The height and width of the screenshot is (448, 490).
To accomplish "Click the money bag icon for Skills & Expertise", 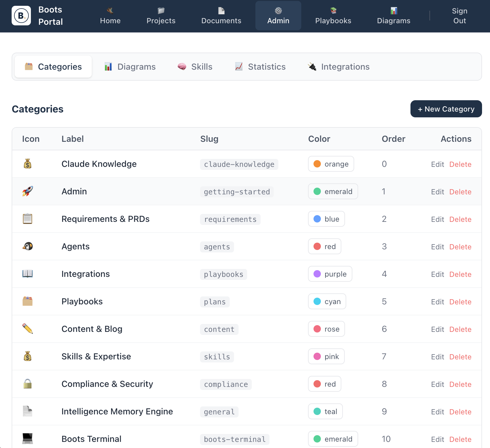I will pos(28,356).
